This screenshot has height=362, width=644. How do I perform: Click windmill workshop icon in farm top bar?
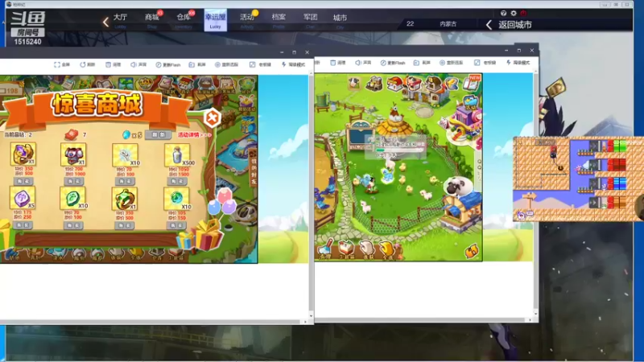[374, 84]
